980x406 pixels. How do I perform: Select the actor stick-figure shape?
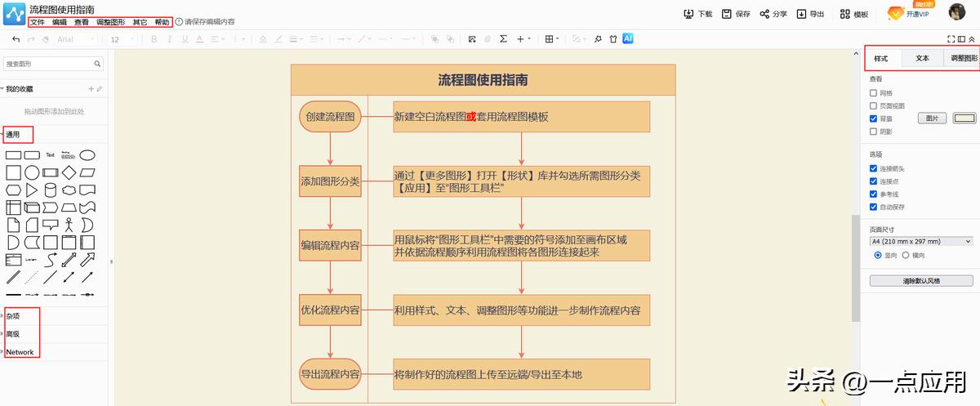pyautogui.click(x=69, y=224)
